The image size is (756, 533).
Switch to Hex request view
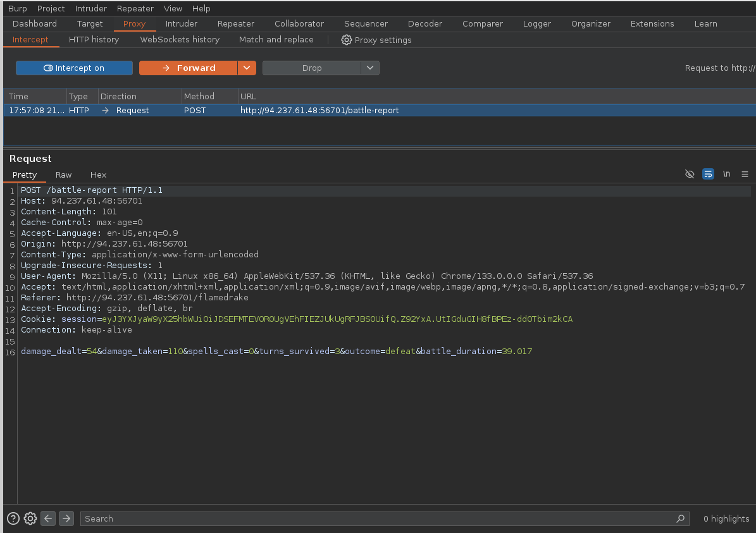click(98, 175)
